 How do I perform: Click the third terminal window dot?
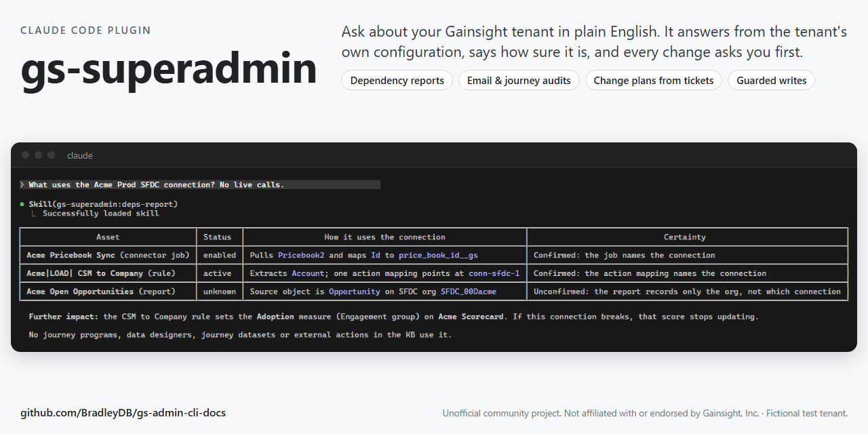(51, 155)
